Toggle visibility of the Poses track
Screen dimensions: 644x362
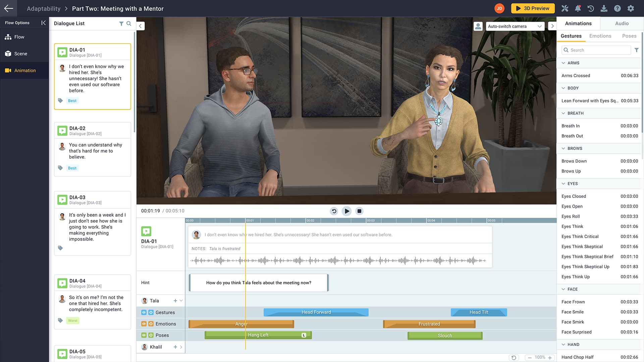pyautogui.click(x=144, y=335)
